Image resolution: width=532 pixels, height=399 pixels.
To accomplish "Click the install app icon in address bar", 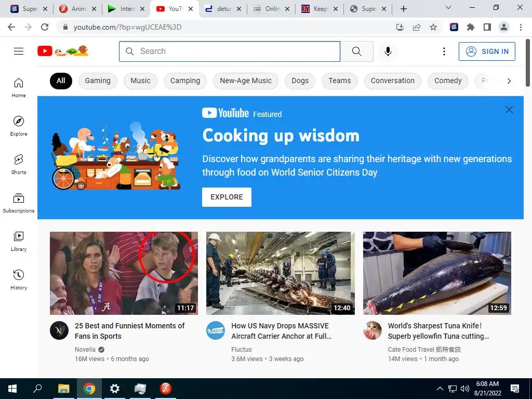I will [x=400, y=27].
